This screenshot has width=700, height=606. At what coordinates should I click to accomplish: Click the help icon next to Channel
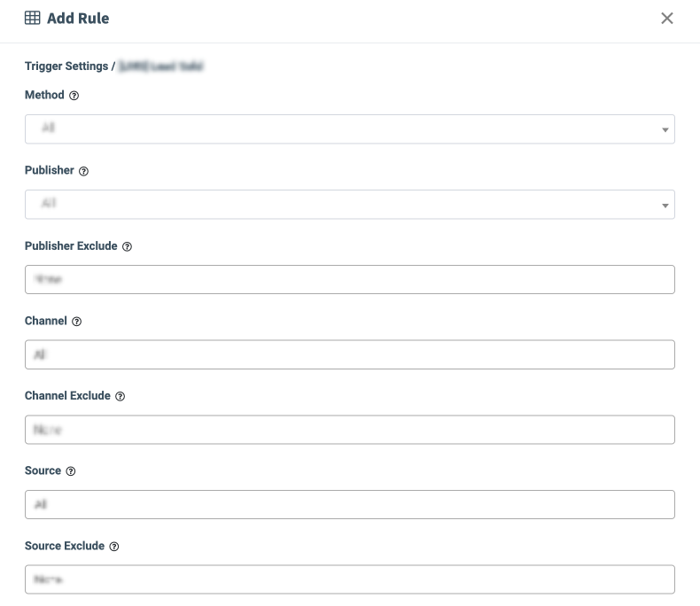pyautogui.click(x=76, y=322)
